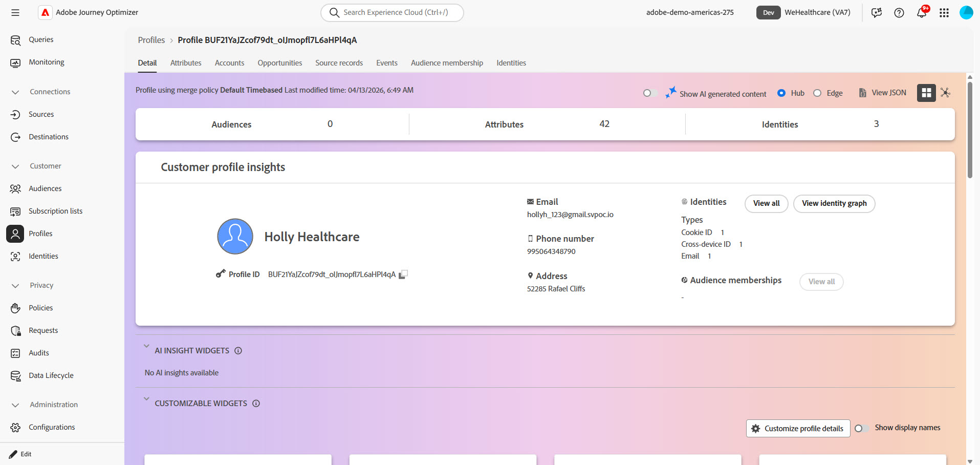This screenshot has width=980, height=465.
Task: Switch to the Audience membership tab
Action: tap(447, 63)
